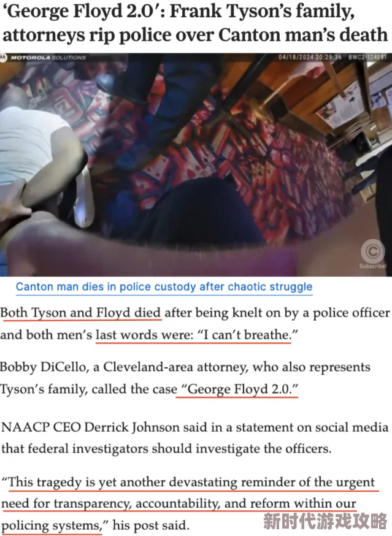Click 'attorneys rip police over Canton man's death' headline line

pyautogui.click(x=195, y=34)
